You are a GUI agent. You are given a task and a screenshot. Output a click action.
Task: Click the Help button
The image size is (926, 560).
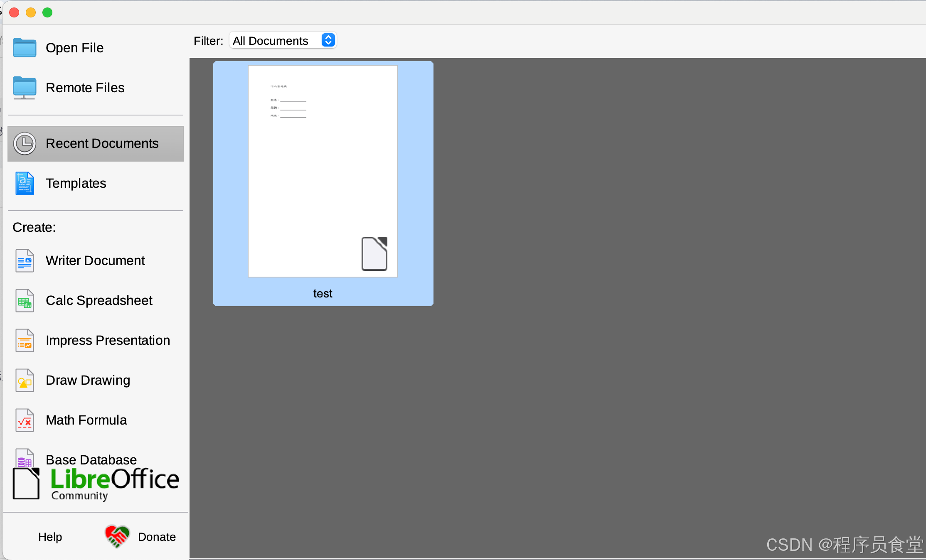click(x=50, y=537)
